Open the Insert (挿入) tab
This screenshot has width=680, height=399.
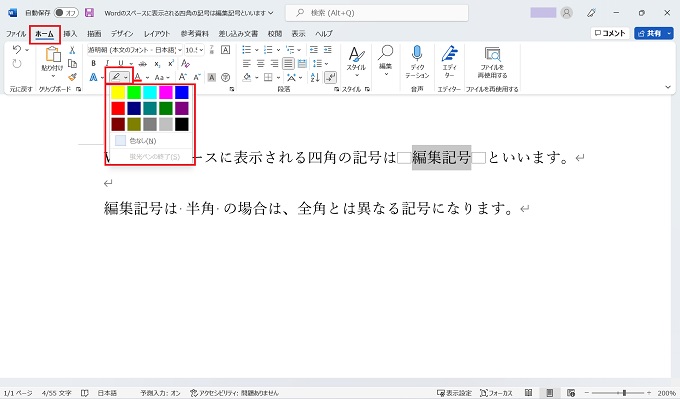70,33
